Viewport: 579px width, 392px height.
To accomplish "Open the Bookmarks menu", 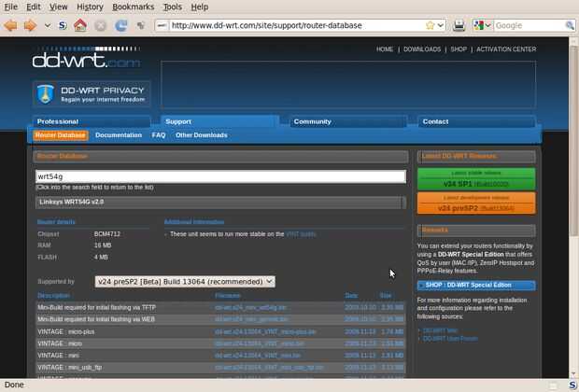I will [x=133, y=7].
